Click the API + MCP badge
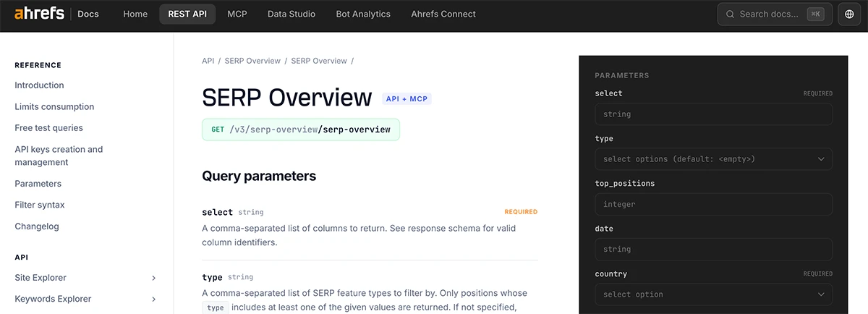 [407, 98]
